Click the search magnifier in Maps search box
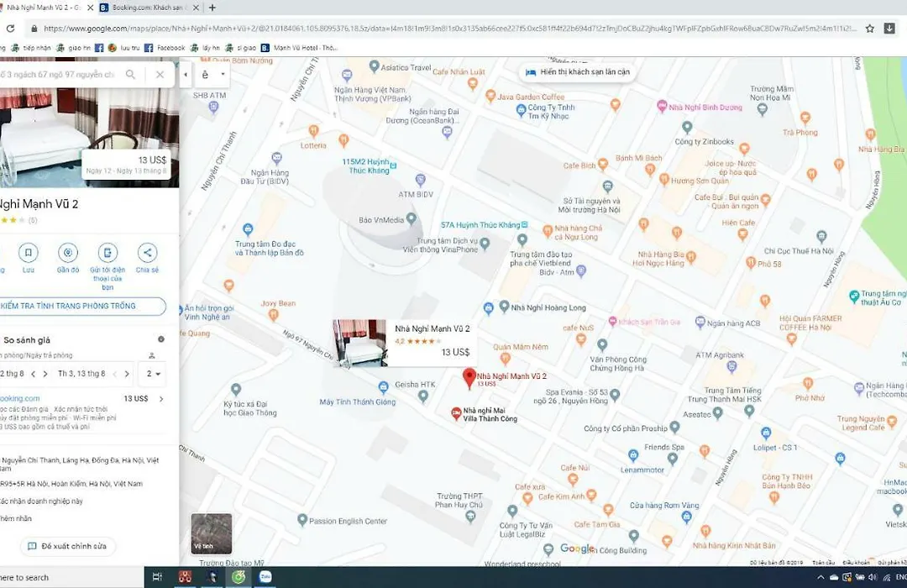 click(131, 74)
